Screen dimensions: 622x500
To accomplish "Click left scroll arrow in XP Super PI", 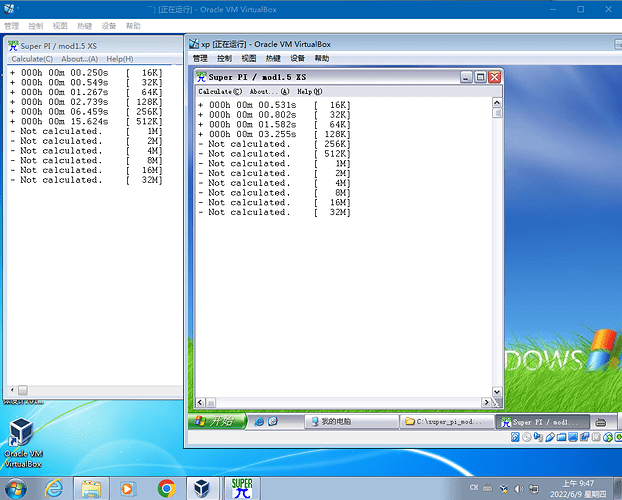I will point(200,403).
